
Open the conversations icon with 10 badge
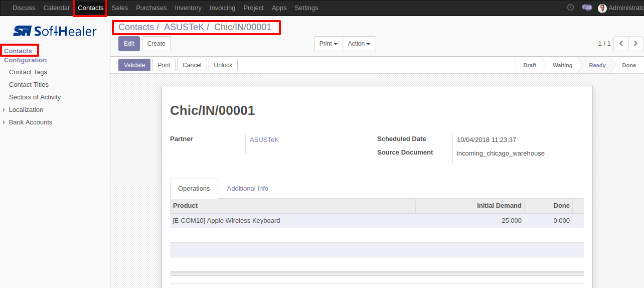pyautogui.click(x=587, y=8)
